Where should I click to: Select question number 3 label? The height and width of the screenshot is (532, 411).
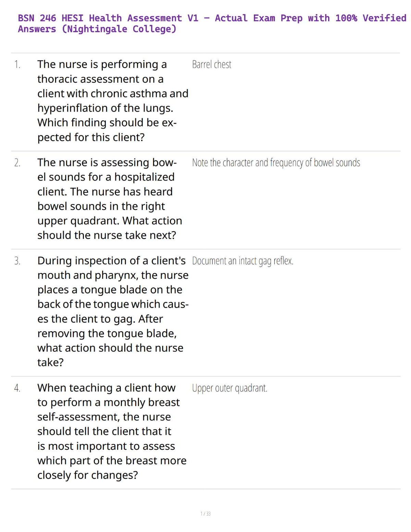pos(17,261)
